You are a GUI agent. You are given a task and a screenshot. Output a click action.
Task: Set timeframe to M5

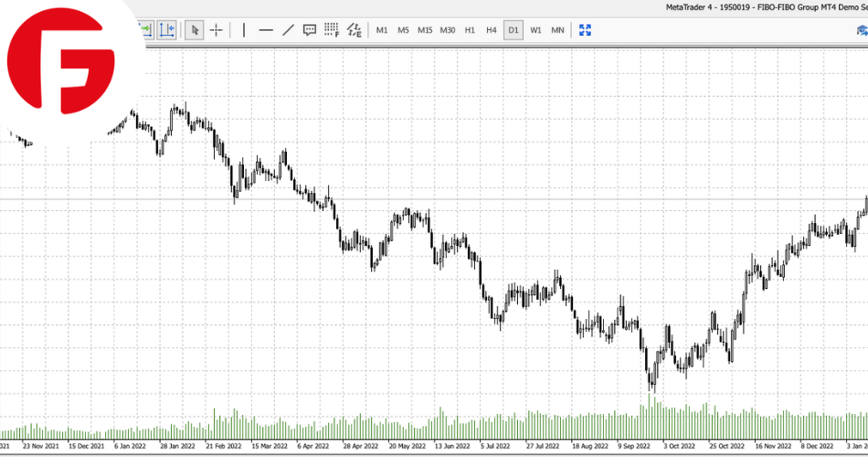point(403,30)
